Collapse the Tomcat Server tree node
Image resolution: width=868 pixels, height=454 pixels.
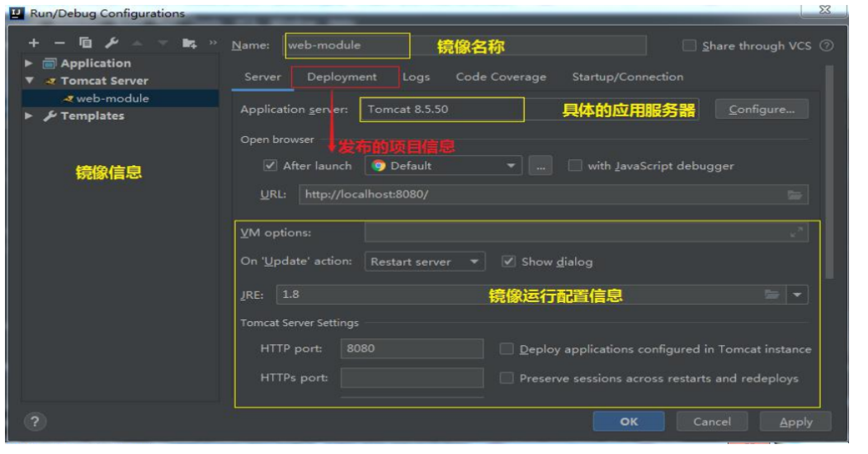[30, 80]
